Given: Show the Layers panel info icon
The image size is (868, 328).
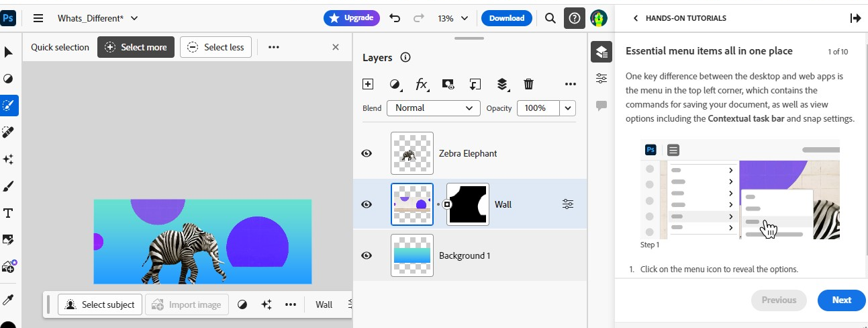Looking at the screenshot, I should coord(405,58).
